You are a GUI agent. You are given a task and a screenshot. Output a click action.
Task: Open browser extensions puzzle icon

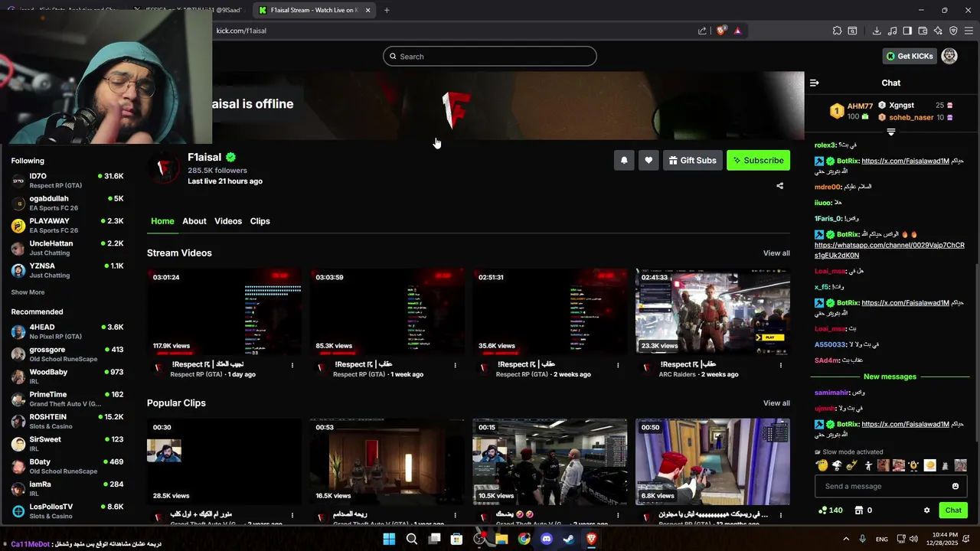click(x=837, y=31)
